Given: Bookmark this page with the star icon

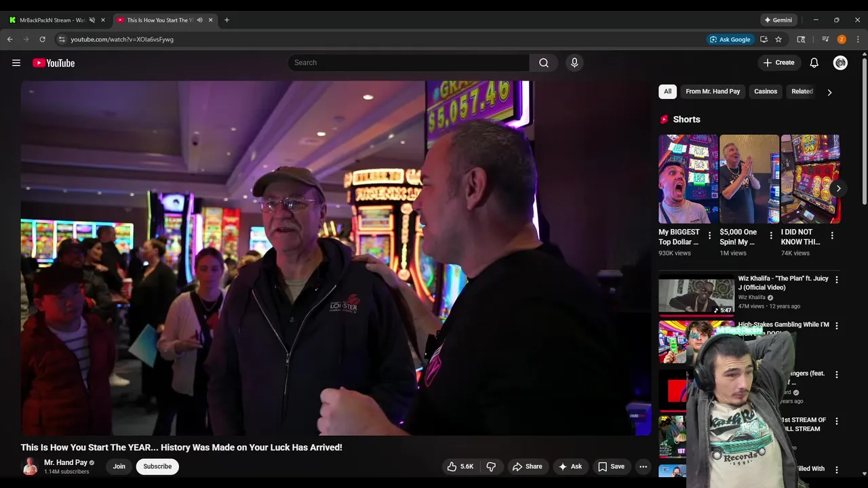Looking at the screenshot, I should pyautogui.click(x=778, y=39).
